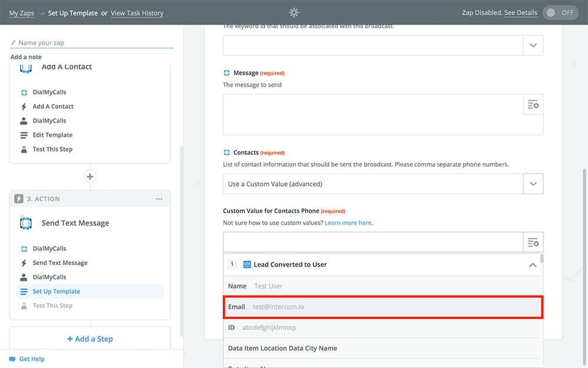Toggle the Zap OFF switch on
Screen dimensions: 588x368
[560, 12]
